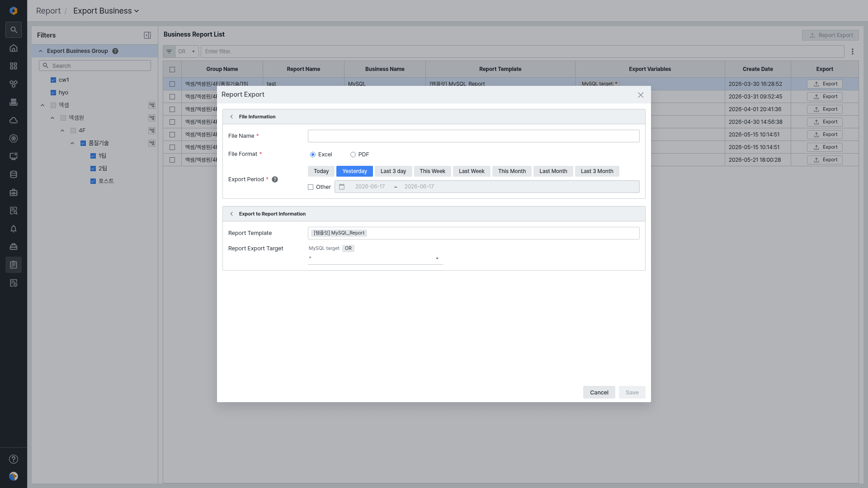
Task: Uncheck the cw1 business group checkbox
Action: click(53, 80)
